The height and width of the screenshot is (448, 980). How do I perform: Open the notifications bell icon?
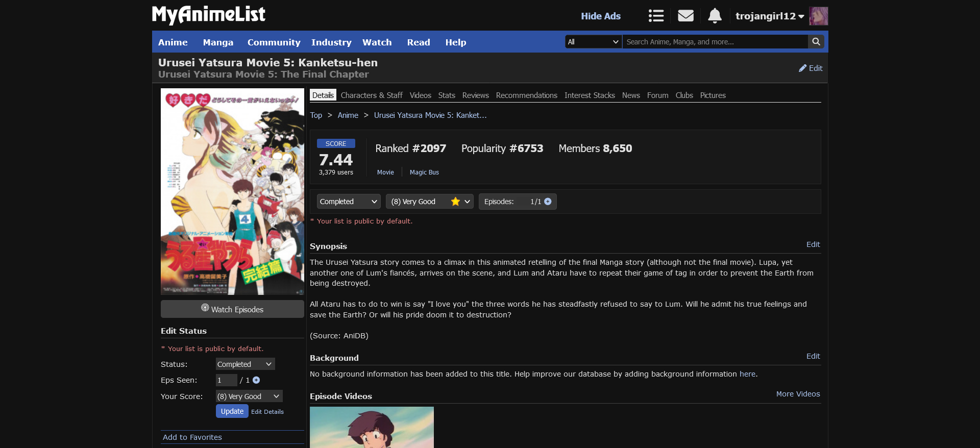715,16
